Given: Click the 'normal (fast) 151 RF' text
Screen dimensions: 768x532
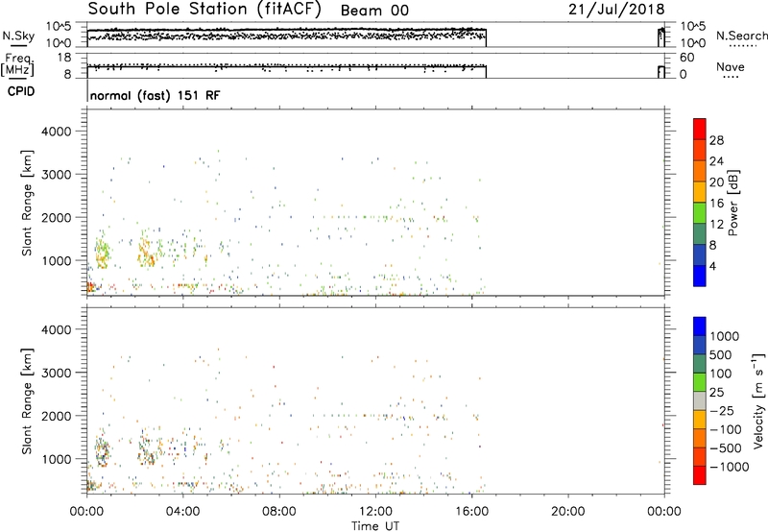Looking at the screenshot, I should click(156, 95).
